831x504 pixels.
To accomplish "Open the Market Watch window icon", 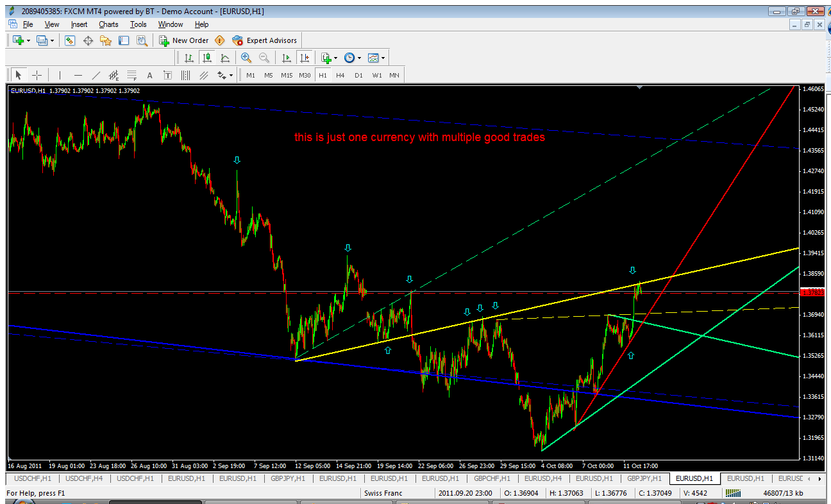I will tap(70, 40).
